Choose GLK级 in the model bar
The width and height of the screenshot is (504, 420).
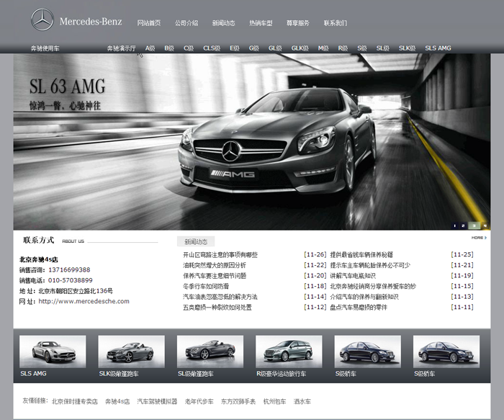click(x=300, y=48)
